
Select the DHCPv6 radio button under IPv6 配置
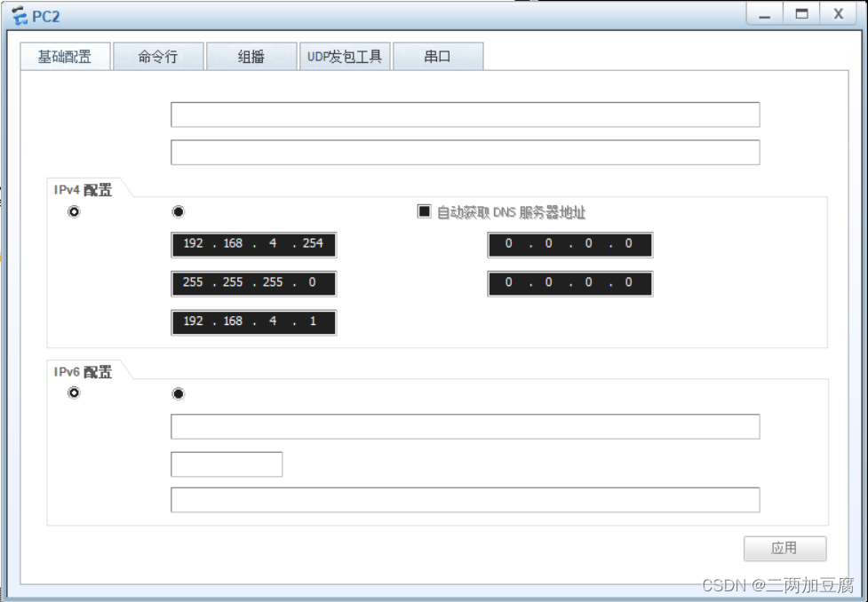[178, 392]
